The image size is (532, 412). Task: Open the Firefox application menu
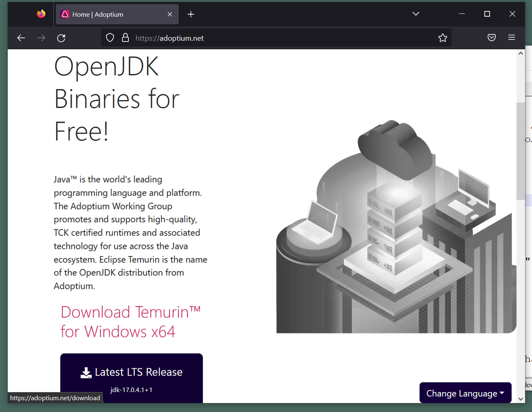pyautogui.click(x=512, y=38)
